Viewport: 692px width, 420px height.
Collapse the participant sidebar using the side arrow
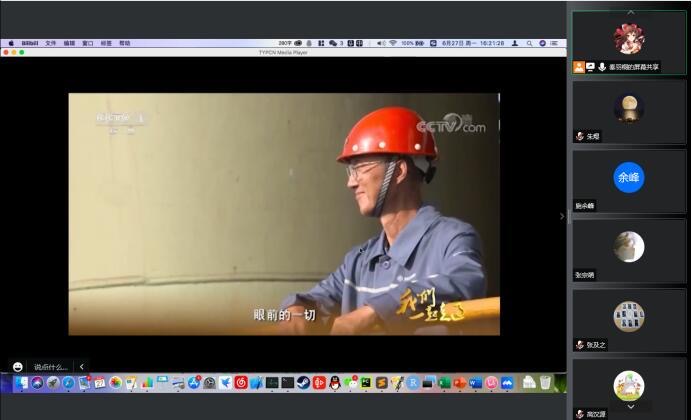[x=562, y=216]
